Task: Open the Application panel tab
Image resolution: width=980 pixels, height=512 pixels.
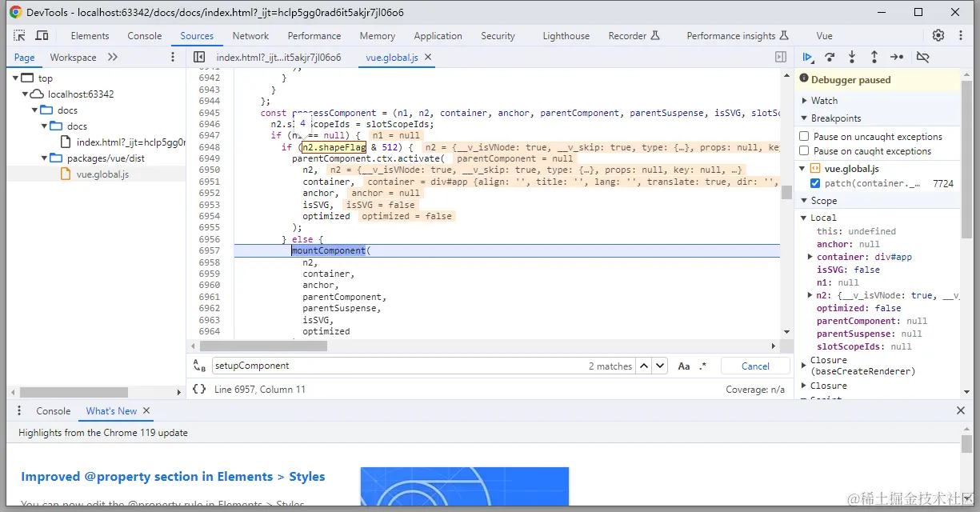Action: pos(438,36)
